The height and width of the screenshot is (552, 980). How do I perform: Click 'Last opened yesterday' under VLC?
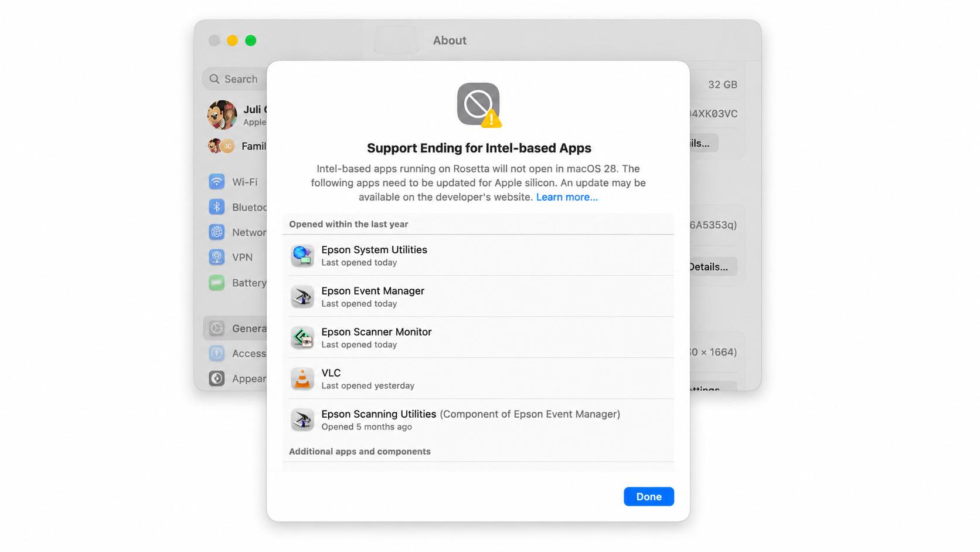(x=367, y=385)
